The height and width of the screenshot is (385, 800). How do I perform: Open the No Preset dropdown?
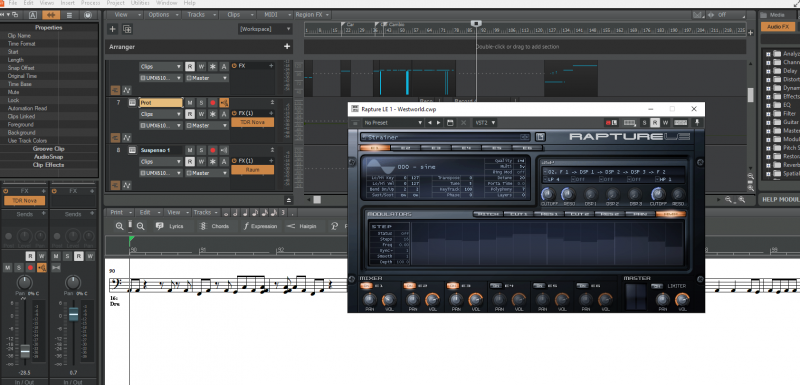click(392, 122)
